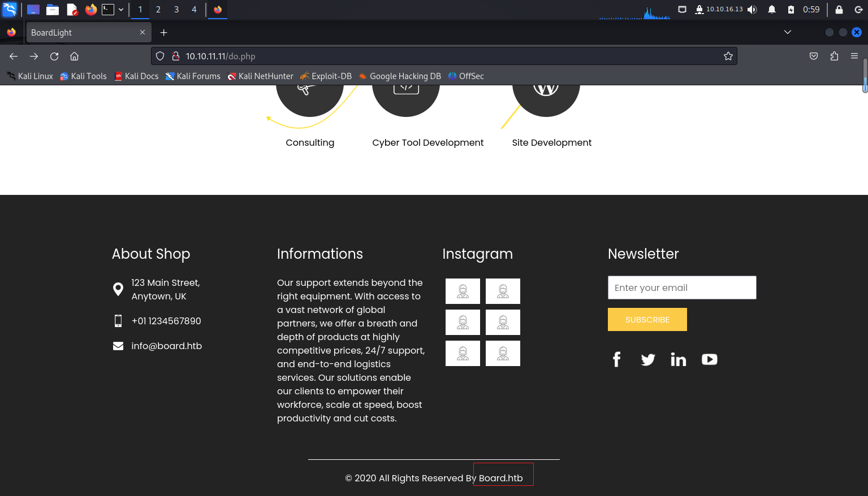Image resolution: width=868 pixels, height=496 pixels.
Task: Select the BoardLight browser tab
Action: 89,32
